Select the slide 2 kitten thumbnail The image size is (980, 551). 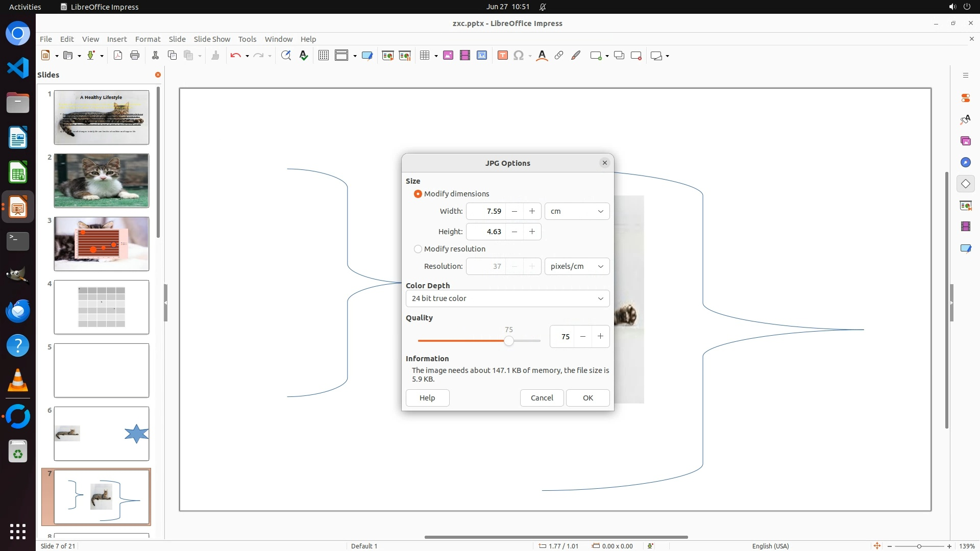point(102,181)
